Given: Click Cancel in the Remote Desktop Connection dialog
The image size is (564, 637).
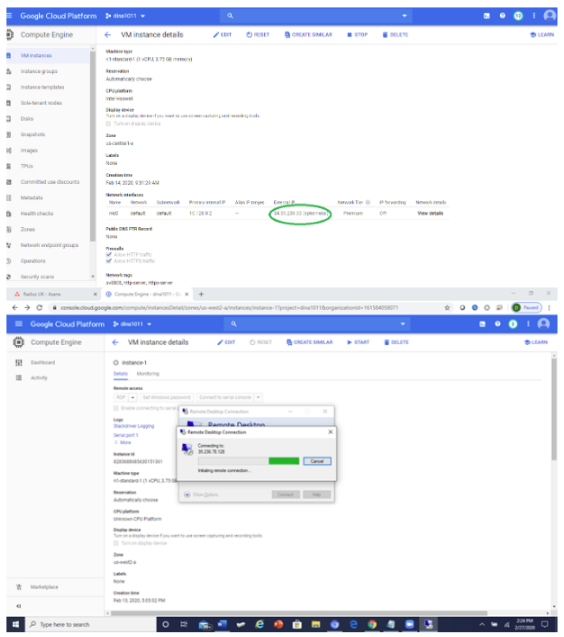Looking at the screenshot, I should [x=317, y=461].
